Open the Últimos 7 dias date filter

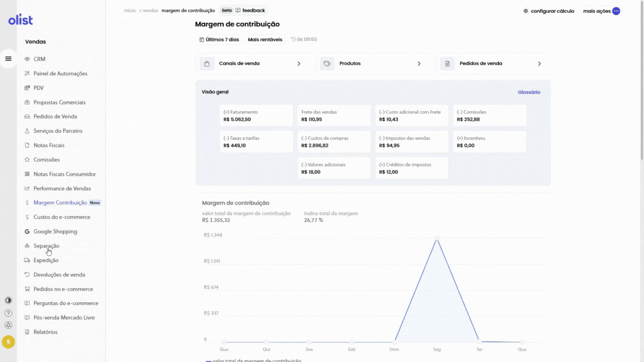click(219, 40)
